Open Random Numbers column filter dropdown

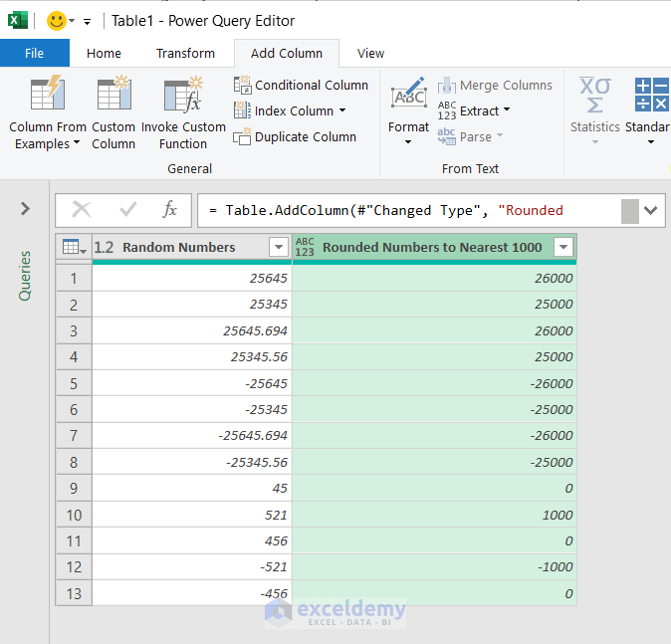[x=278, y=248]
